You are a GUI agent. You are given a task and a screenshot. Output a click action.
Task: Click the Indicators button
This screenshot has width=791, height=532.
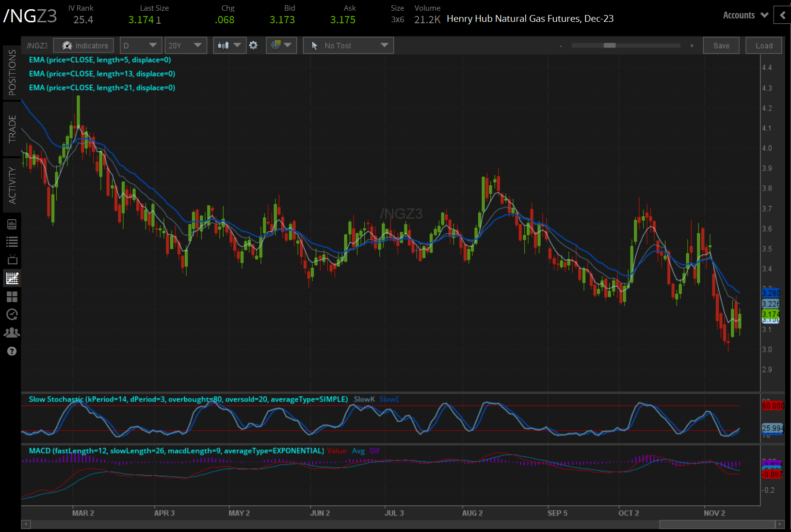[x=84, y=46]
